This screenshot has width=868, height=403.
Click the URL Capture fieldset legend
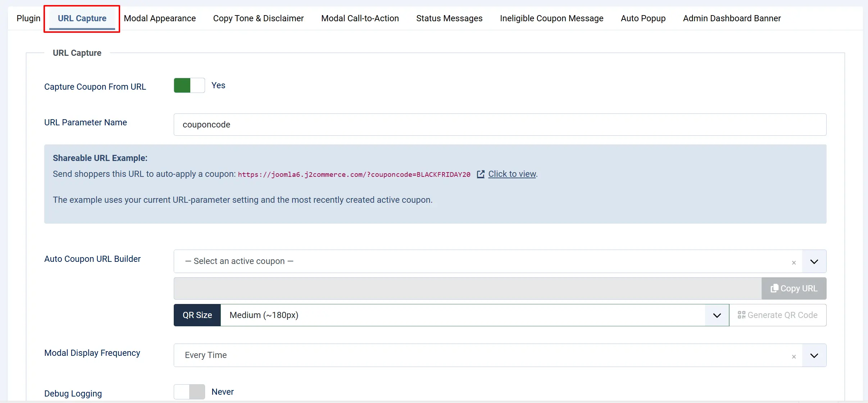(x=77, y=53)
